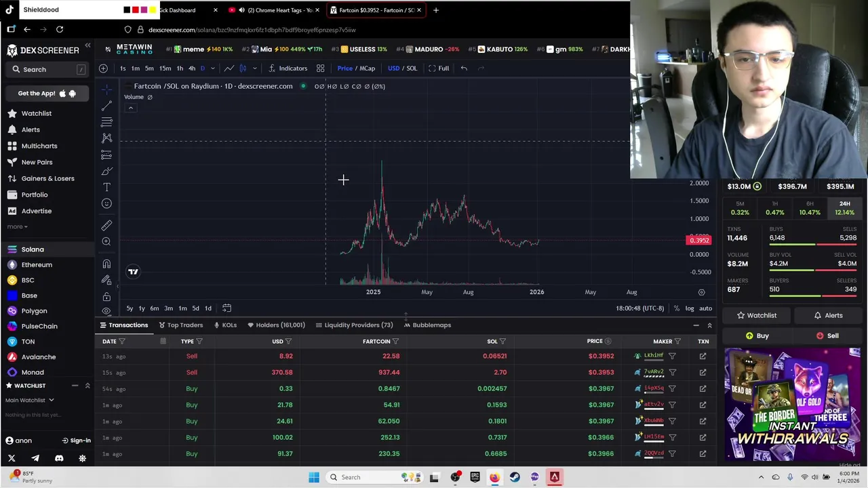Filter transactions by MAKER column
868x488 pixels.
677,342
